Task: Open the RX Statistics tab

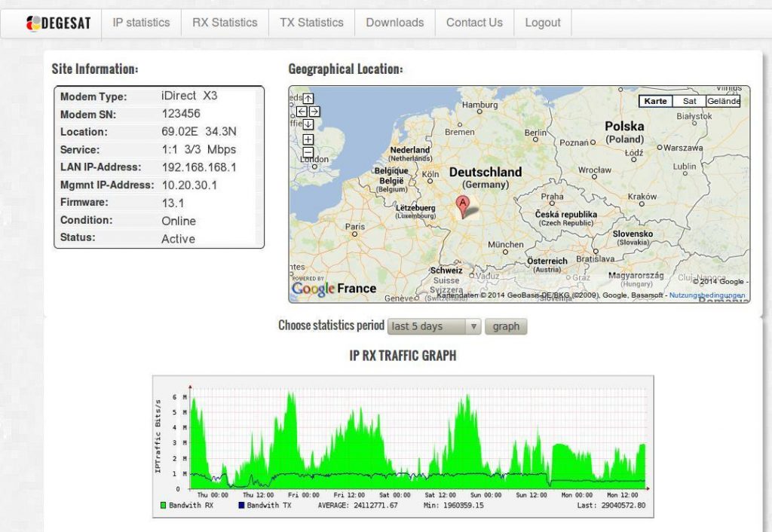Action: pyautogui.click(x=225, y=23)
